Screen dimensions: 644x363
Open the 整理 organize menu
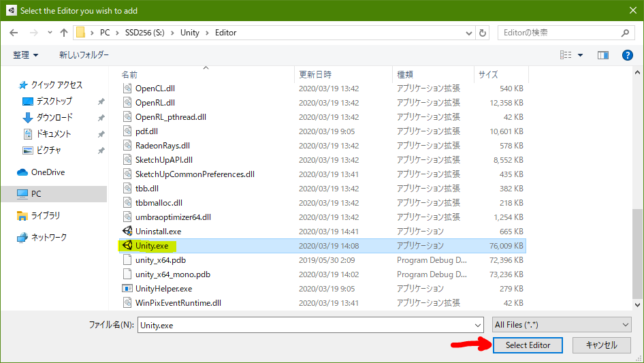25,54
